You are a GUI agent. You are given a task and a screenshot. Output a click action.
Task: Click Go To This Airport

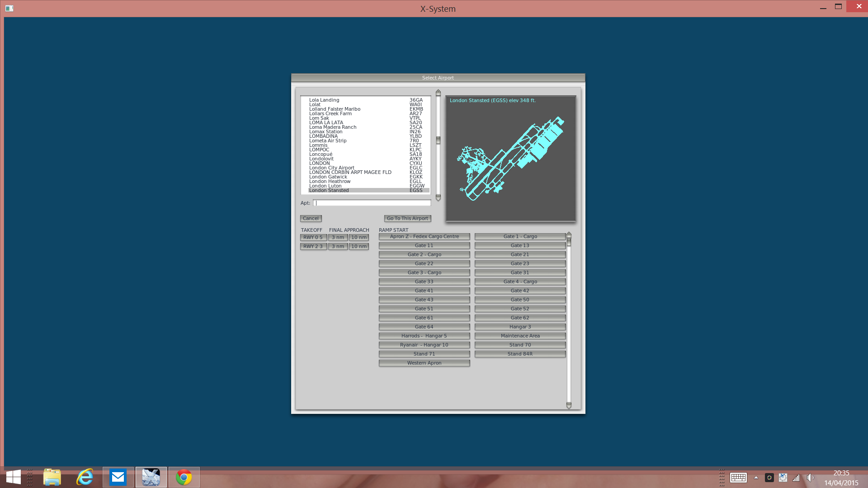[407, 218]
